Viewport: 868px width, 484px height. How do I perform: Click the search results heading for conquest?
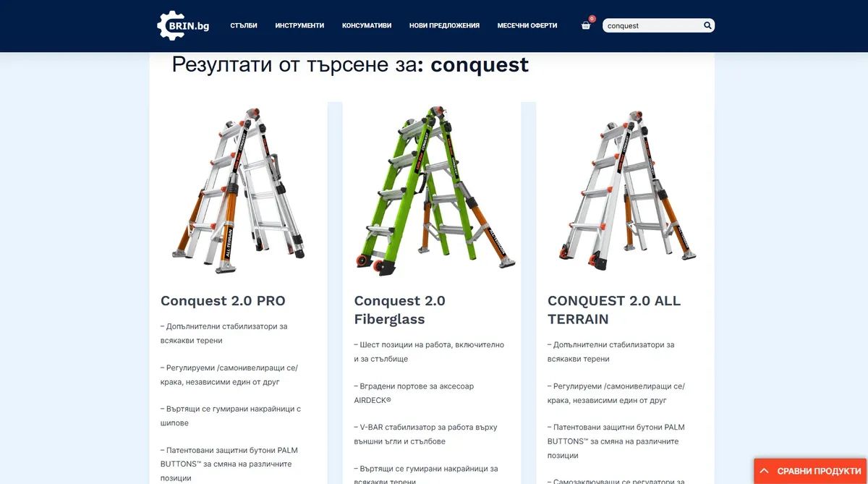point(350,65)
